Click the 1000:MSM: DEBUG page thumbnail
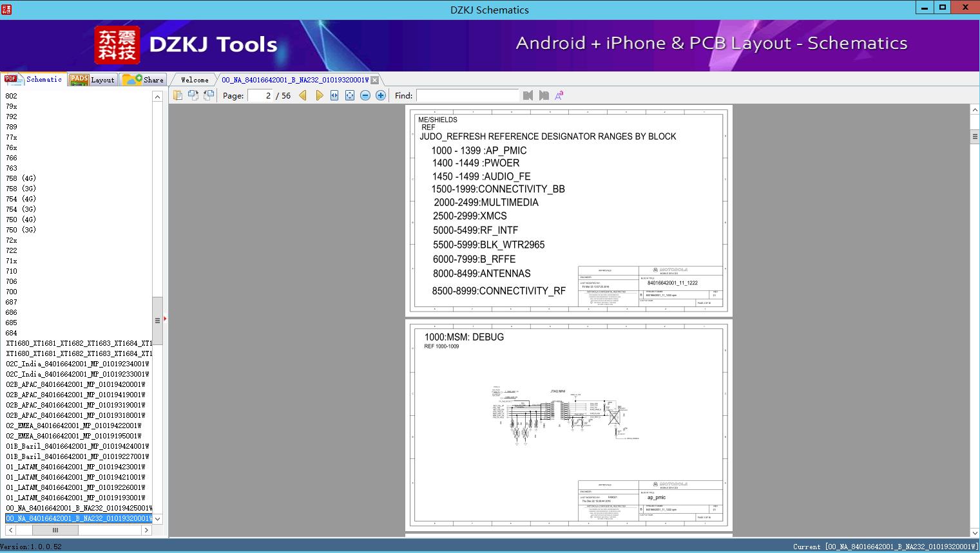Screen dimensions: 980x553 (569, 425)
